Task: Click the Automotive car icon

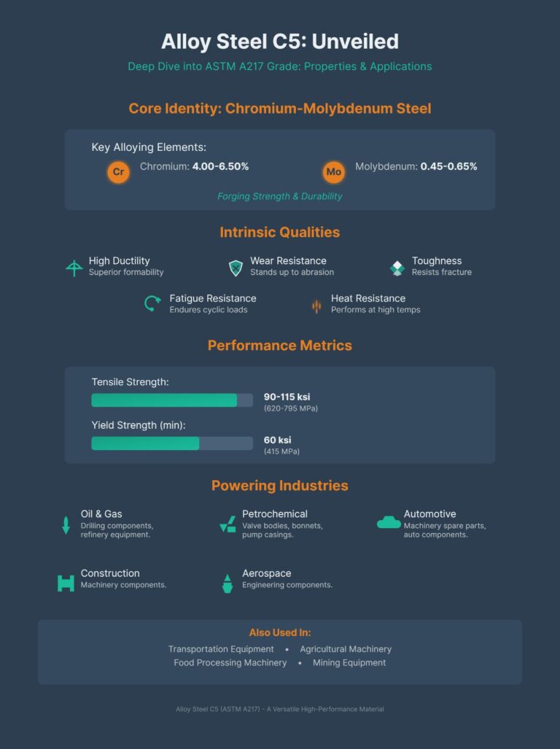Action: [389, 522]
